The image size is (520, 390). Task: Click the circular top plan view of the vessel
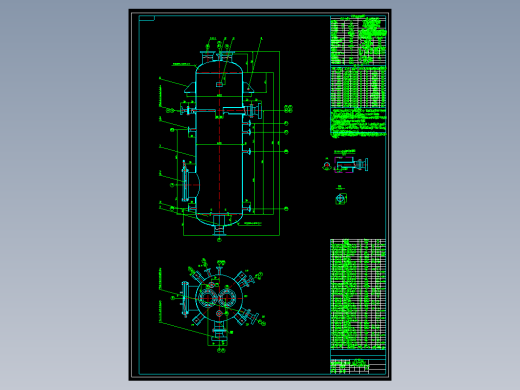[x=218, y=298]
